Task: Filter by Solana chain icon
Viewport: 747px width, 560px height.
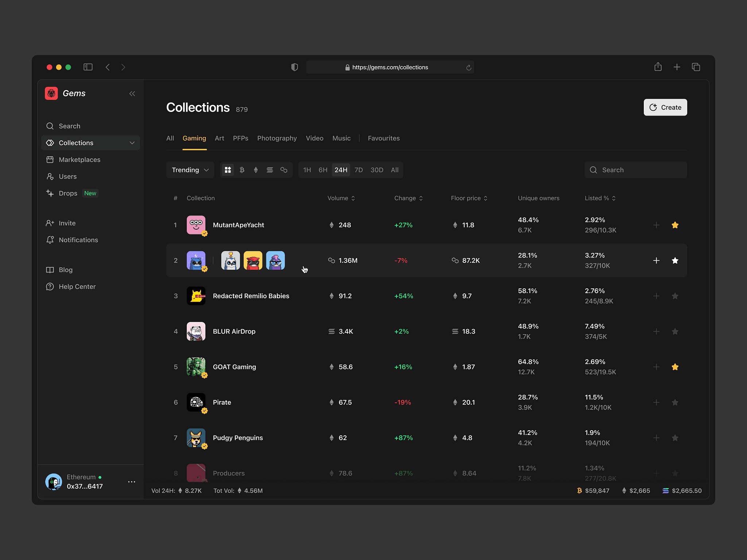Action: click(x=270, y=170)
